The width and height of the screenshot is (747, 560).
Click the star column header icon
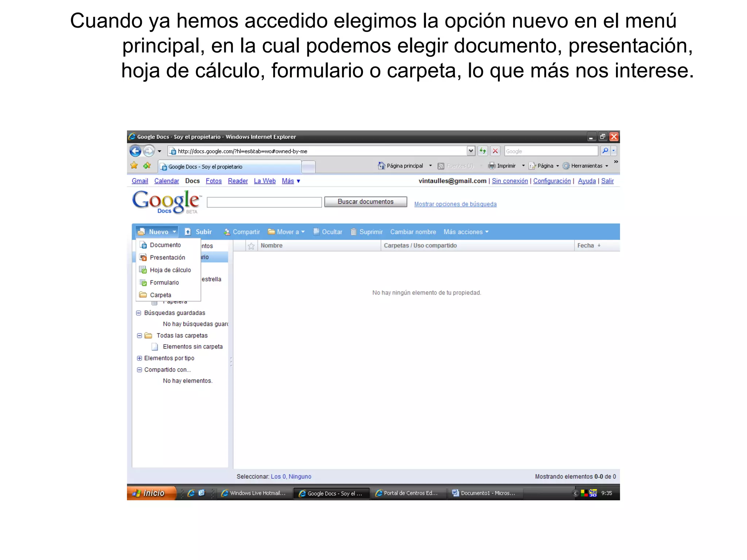point(251,246)
